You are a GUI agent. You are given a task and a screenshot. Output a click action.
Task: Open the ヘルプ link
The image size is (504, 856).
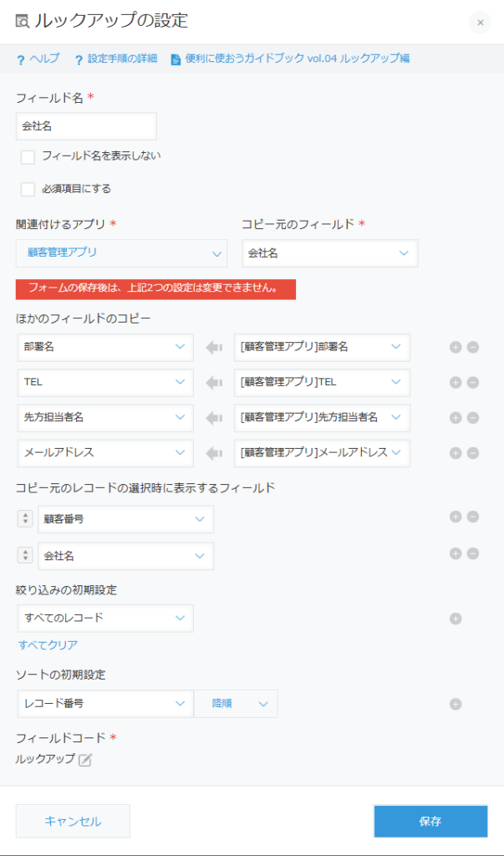pyautogui.click(x=38, y=59)
